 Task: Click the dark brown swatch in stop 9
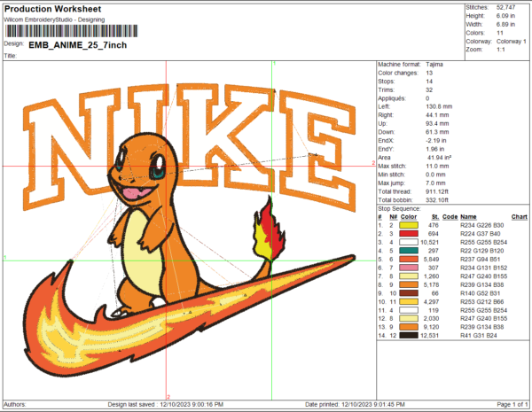pyautogui.click(x=409, y=292)
